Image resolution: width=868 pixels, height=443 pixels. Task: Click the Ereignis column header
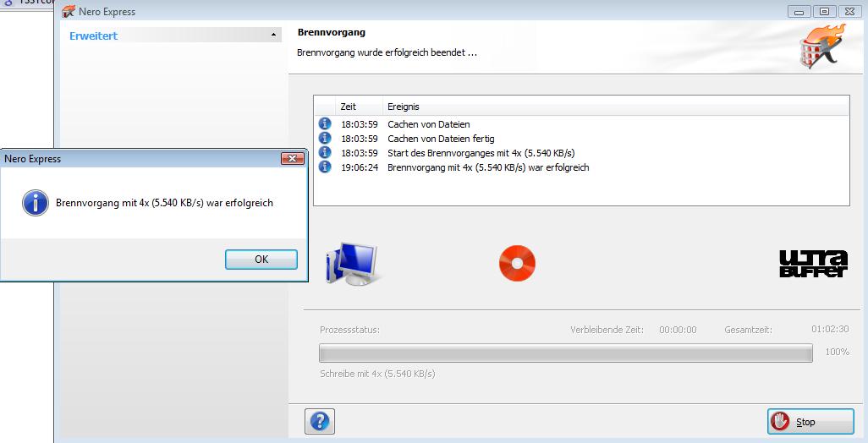616,107
